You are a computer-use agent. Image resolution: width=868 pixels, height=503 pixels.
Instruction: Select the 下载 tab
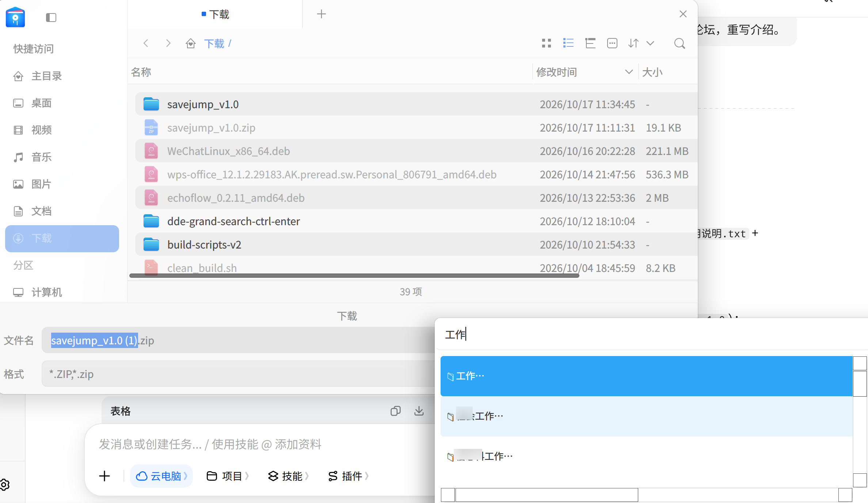click(215, 14)
